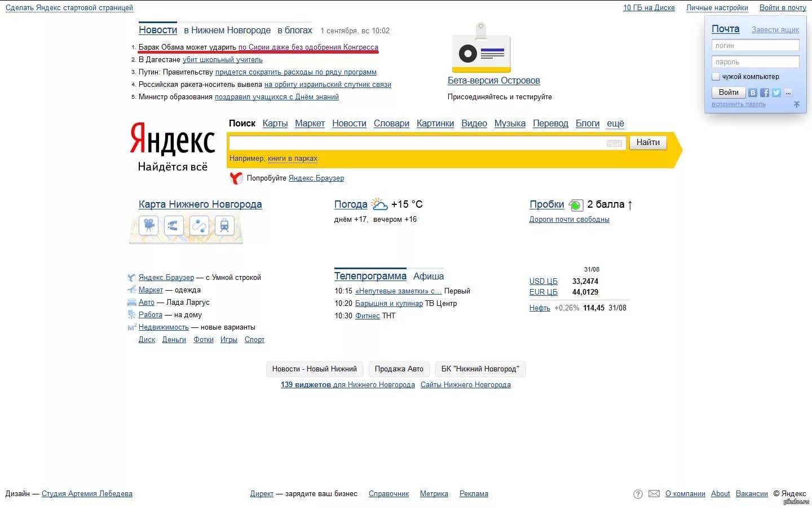Click the movie camera icon under the city map
The height and width of the screenshot is (508, 812).
click(x=148, y=226)
